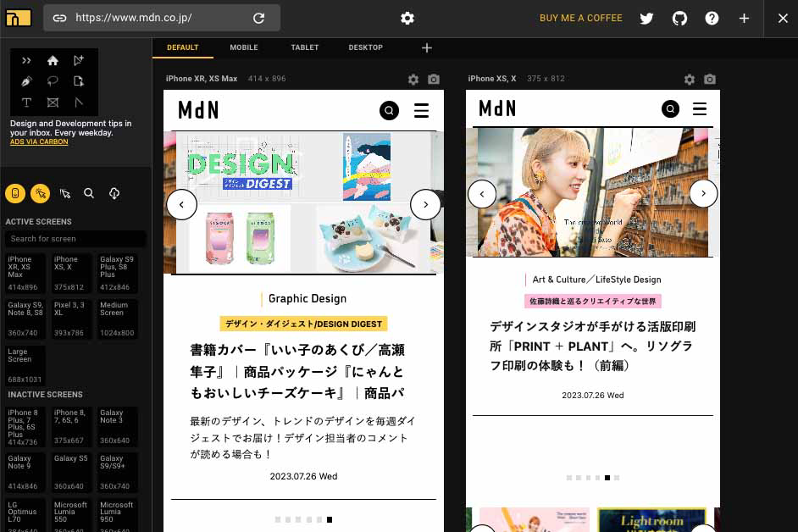The width and height of the screenshot is (798, 532).
Task: Switch to the MOBILE tab
Action: tap(244, 47)
